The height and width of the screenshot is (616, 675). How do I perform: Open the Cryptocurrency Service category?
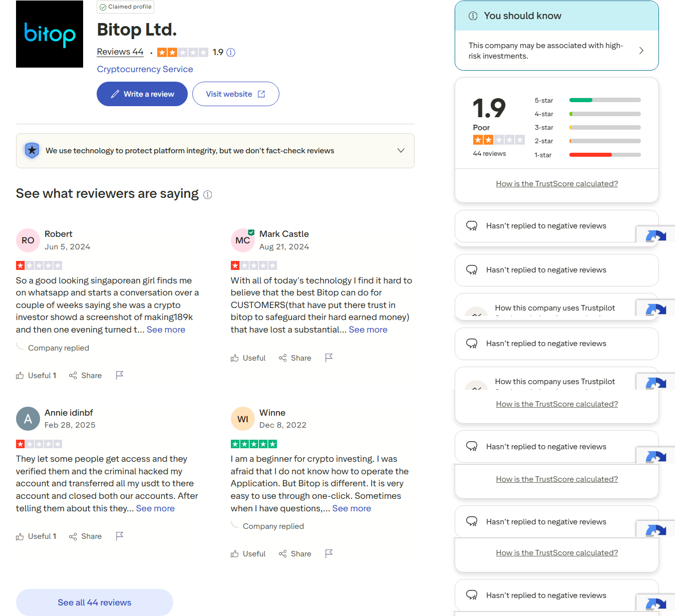145,69
